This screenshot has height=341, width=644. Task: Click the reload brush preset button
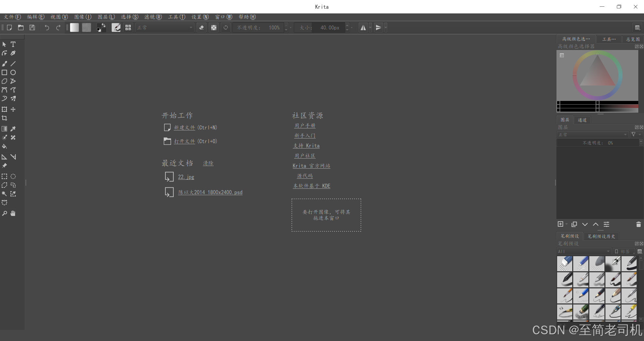pos(226,27)
